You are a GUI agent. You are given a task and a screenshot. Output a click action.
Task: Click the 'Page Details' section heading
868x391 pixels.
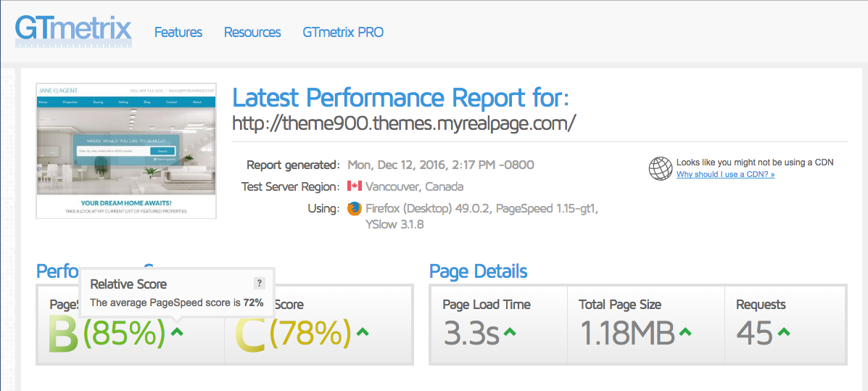click(479, 271)
